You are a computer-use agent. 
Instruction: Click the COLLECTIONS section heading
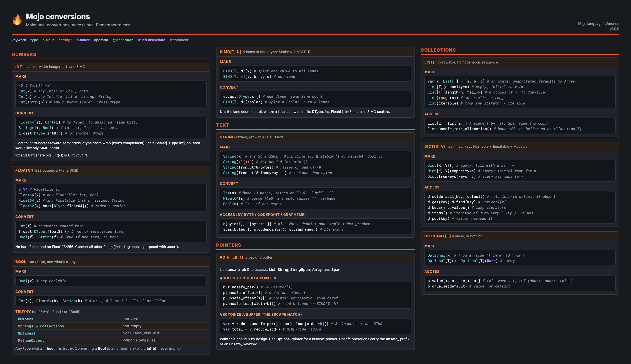(438, 50)
